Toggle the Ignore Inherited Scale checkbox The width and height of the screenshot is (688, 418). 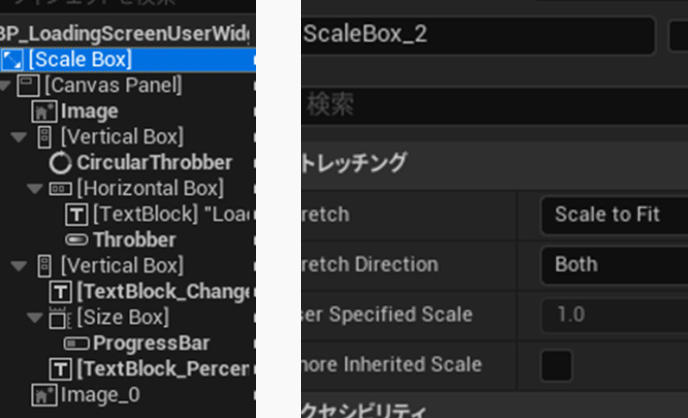(x=557, y=365)
